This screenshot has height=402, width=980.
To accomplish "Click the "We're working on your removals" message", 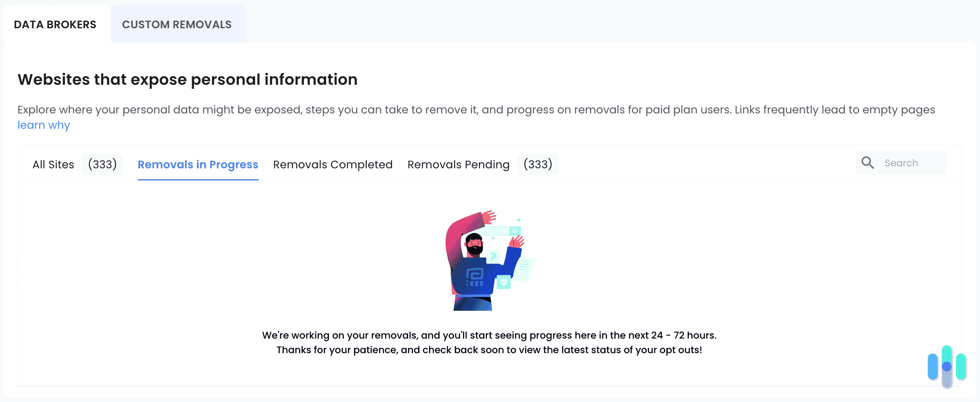I will (x=489, y=335).
